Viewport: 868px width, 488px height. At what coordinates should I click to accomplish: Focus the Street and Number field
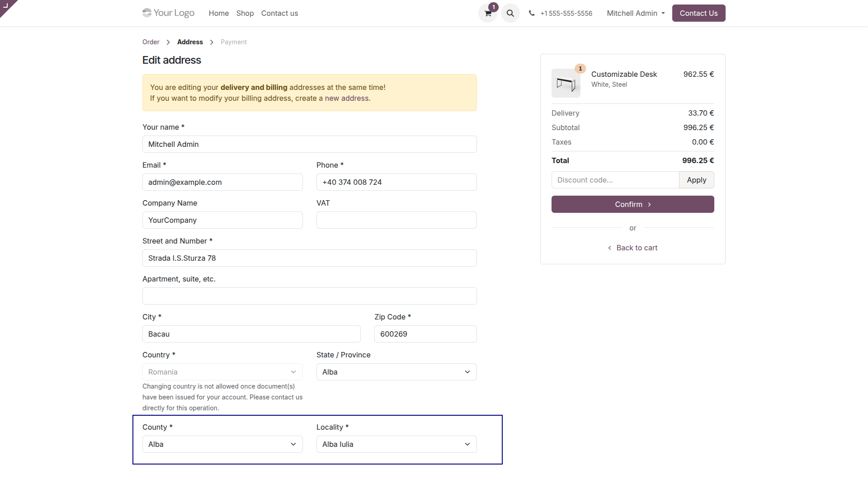pos(310,258)
